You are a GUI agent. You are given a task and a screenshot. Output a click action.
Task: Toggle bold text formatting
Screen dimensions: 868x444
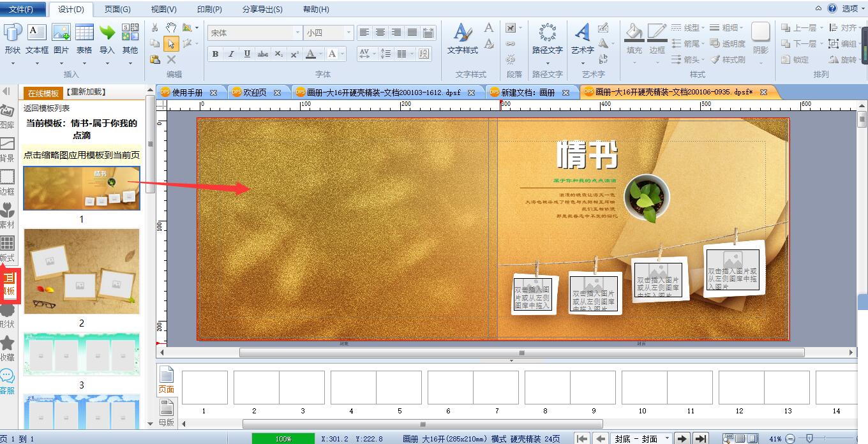215,54
